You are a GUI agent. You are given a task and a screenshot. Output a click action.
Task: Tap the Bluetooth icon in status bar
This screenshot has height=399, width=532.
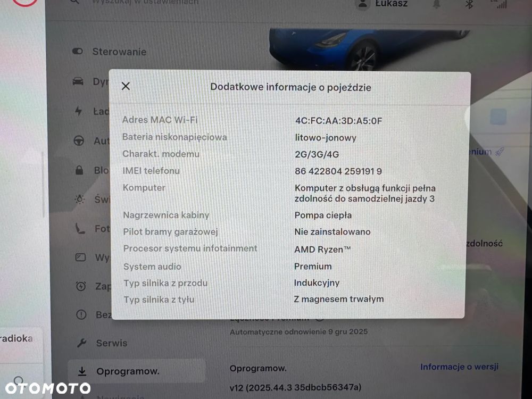[x=469, y=4]
